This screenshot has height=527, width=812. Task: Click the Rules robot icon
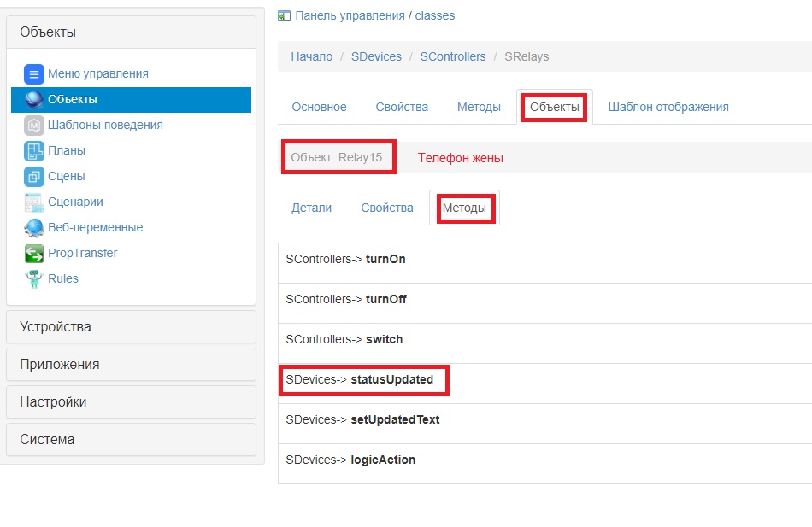coord(33,278)
